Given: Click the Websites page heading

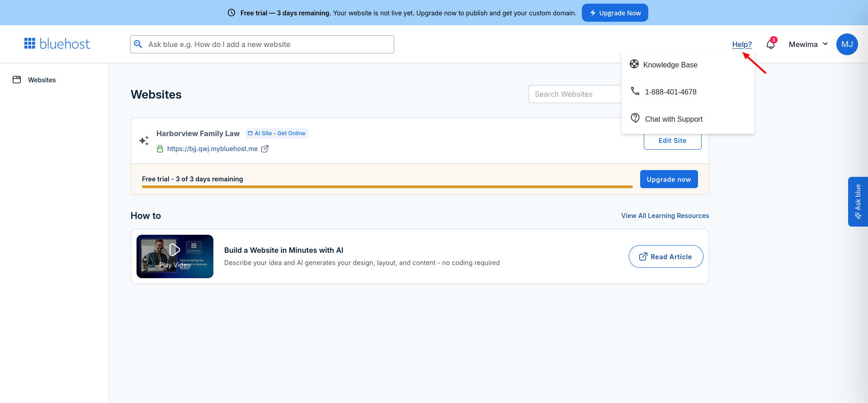Looking at the screenshot, I should tap(156, 95).
